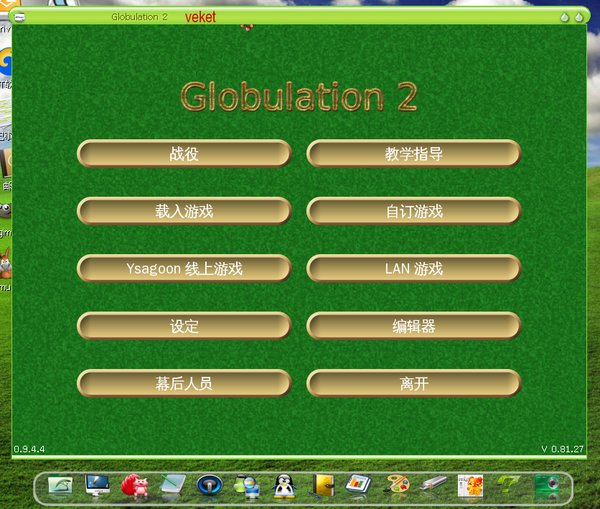600x509 pixels.
Task: Choose the 自订游戏 custom game option
Action: click(414, 211)
